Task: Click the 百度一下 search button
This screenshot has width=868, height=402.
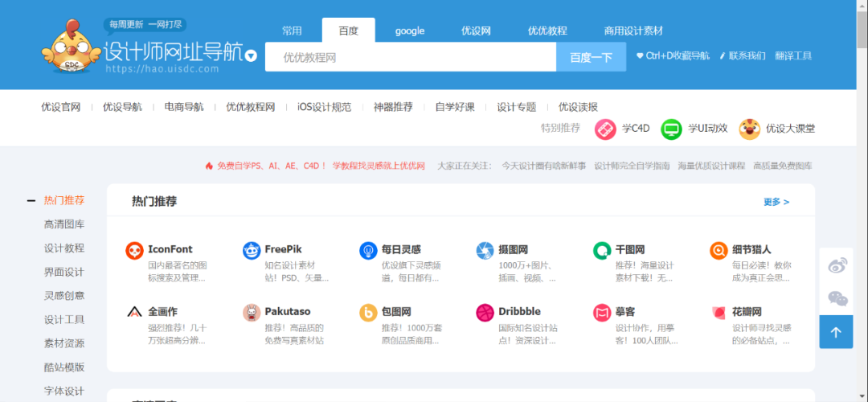Action: tap(592, 57)
